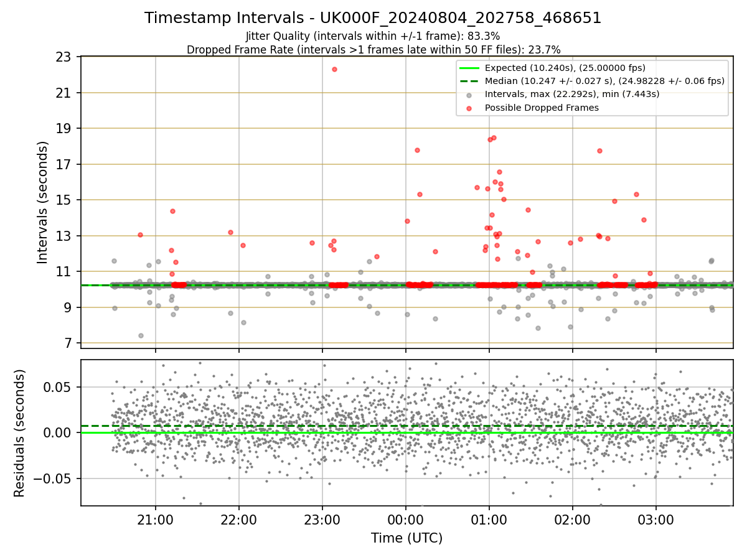Click the x-axis tick label '00:00'

[406, 519]
